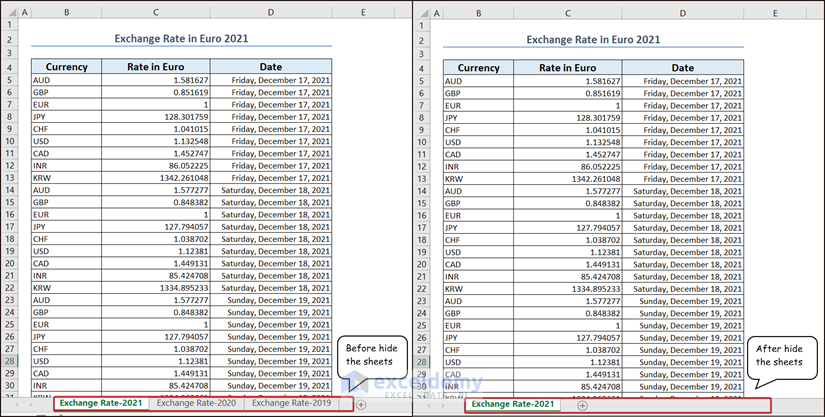
Task: Select Exchange Rate-2021 tab in right workbook
Action: (x=513, y=404)
